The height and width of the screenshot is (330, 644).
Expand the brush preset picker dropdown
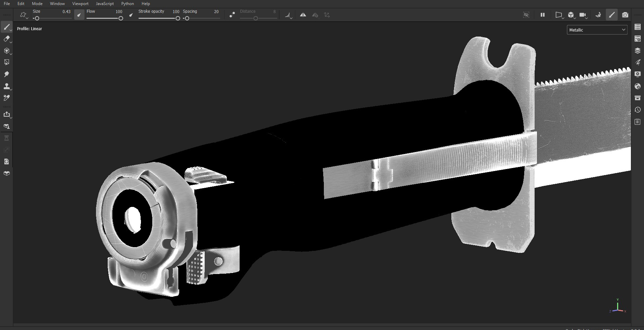[23, 15]
